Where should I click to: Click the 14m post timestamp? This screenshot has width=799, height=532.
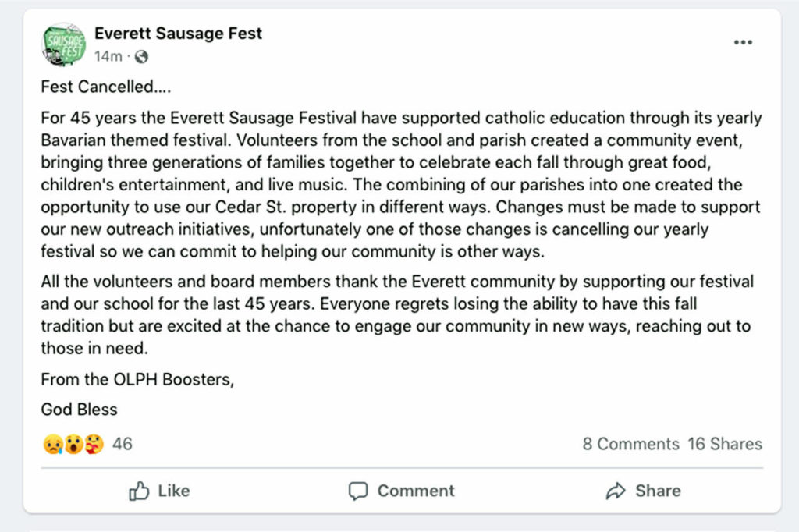tap(108, 56)
